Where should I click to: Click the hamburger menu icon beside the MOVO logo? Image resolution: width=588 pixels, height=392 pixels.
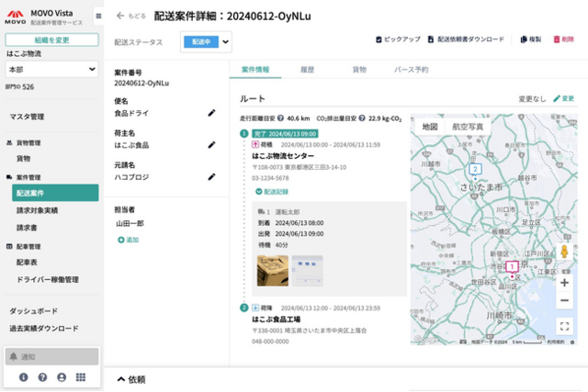[98, 17]
